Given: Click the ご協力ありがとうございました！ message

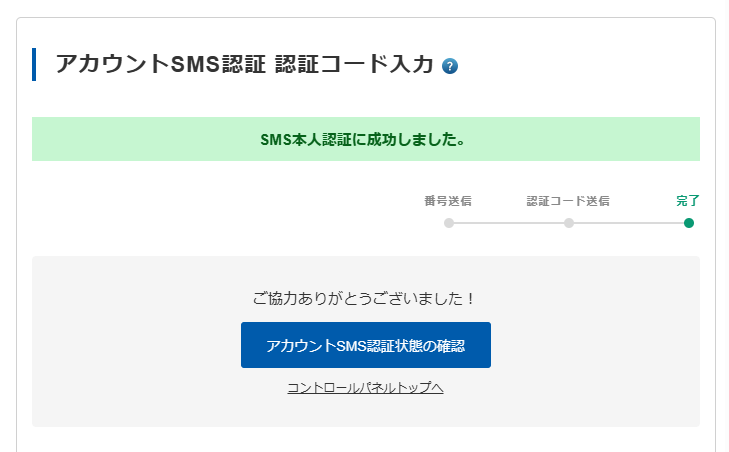Looking at the screenshot, I should 365,298.
